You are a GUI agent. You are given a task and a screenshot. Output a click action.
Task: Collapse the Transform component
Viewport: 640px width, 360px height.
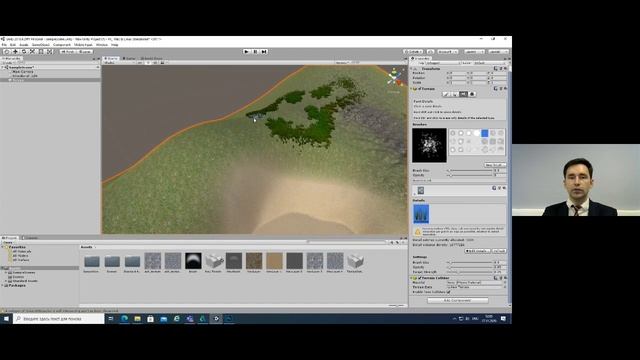coord(411,69)
